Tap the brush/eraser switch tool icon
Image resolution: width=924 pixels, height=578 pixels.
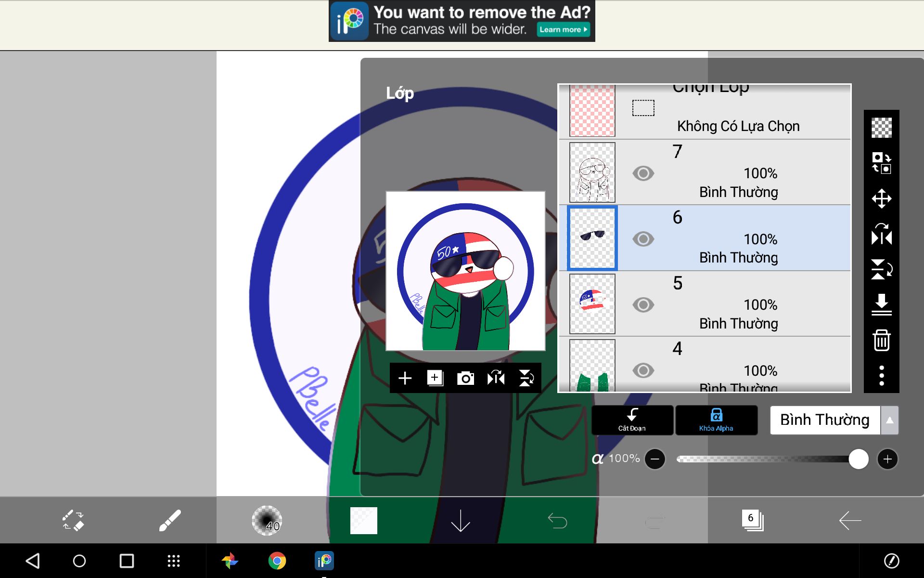(x=73, y=521)
